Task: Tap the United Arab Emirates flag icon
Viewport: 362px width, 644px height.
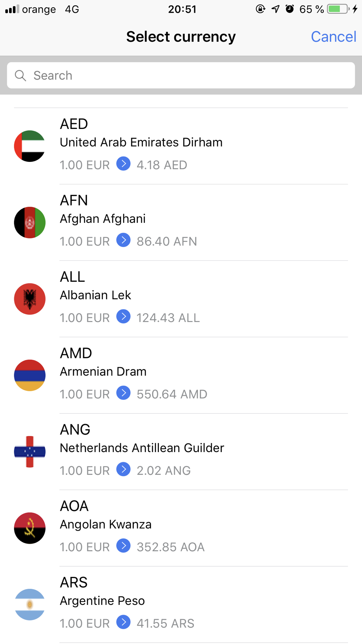Action: click(x=30, y=146)
